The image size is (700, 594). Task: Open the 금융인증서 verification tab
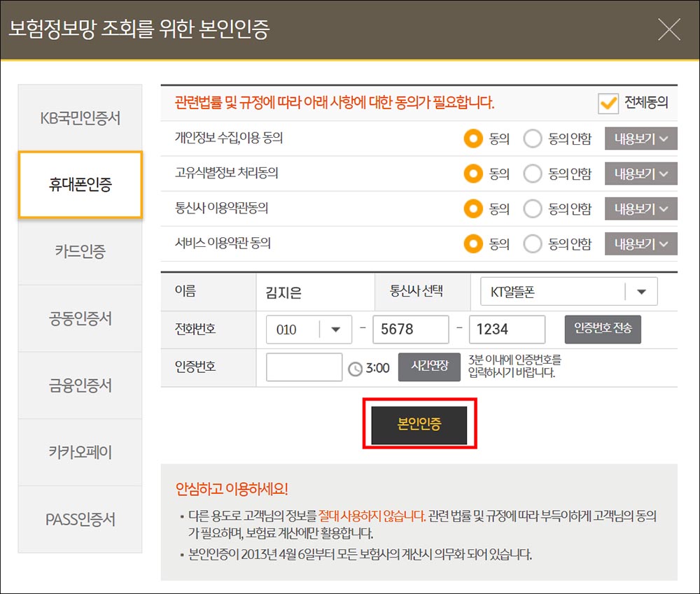(x=80, y=385)
